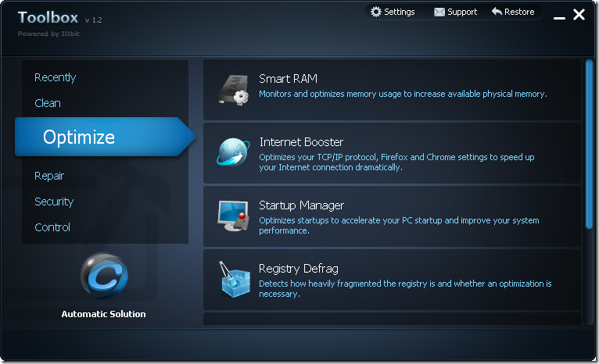Click the Startup Manager title

pos(301,205)
